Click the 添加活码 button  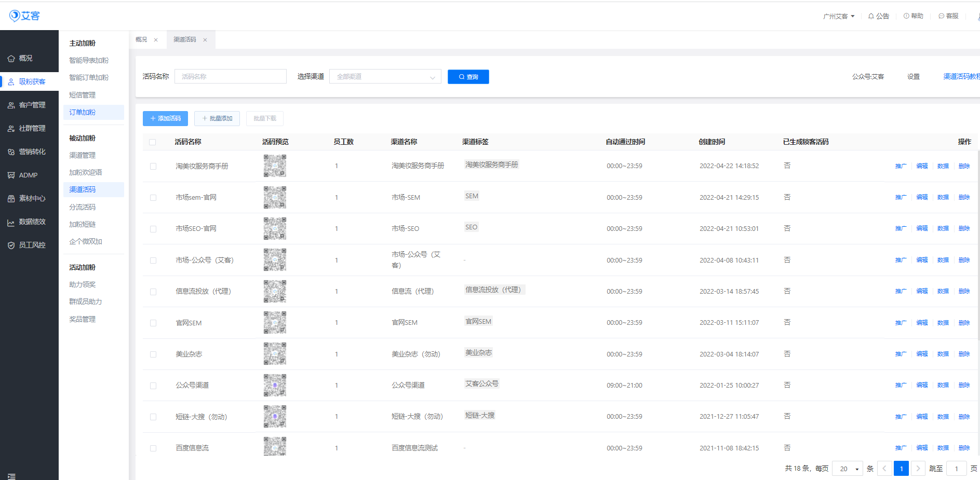(x=165, y=118)
